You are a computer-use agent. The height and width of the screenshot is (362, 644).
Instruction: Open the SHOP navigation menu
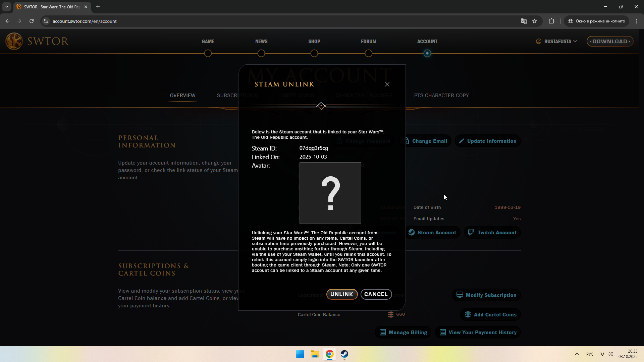pyautogui.click(x=314, y=42)
